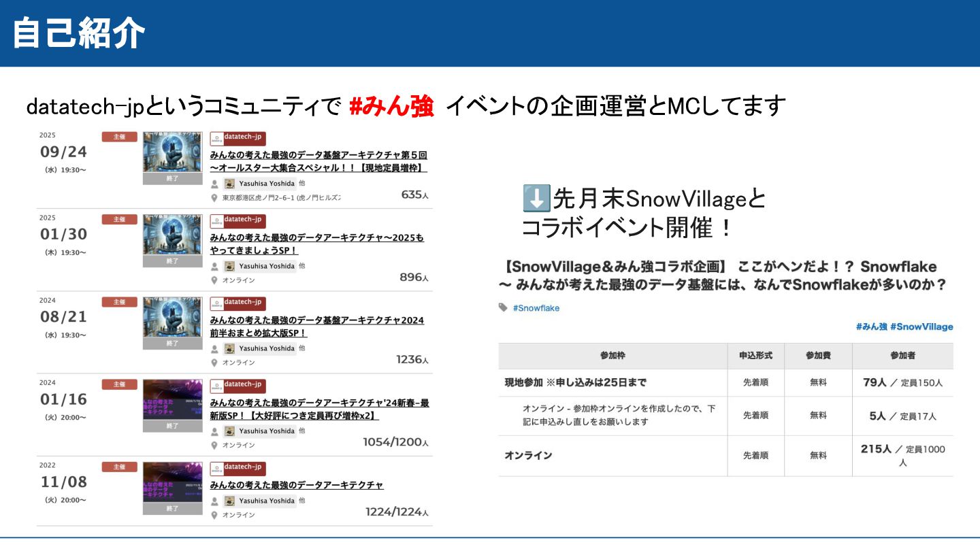This screenshot has height=551, width=980.
Task: Click the 現地参加 ※申し込みは25日まで row label
Action: [x=575, y=382]
